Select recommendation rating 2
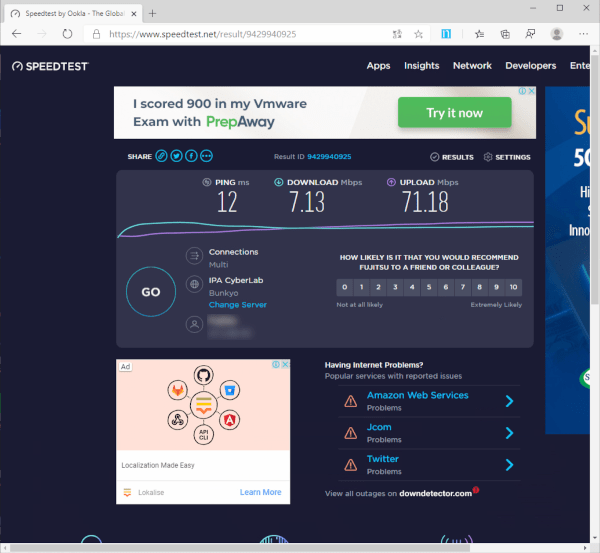This screenshot has width=600, height=553. [x=378, y=287]
